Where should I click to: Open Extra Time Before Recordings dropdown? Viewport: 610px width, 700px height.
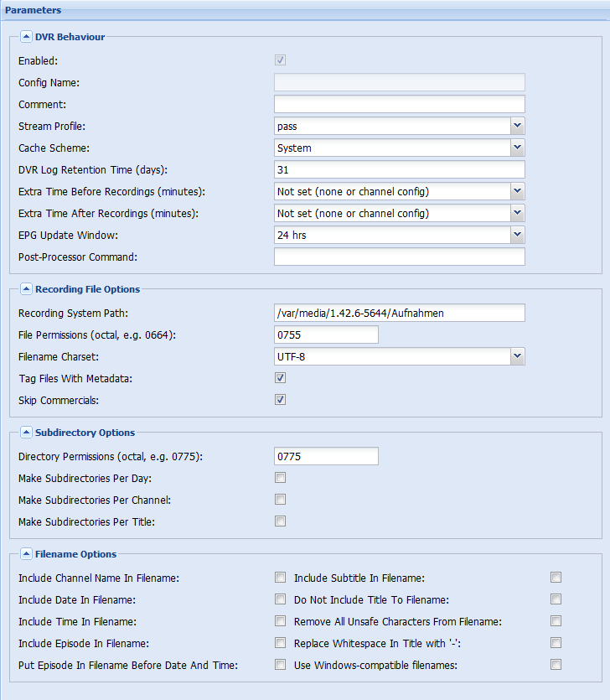(x=517, y=191)
